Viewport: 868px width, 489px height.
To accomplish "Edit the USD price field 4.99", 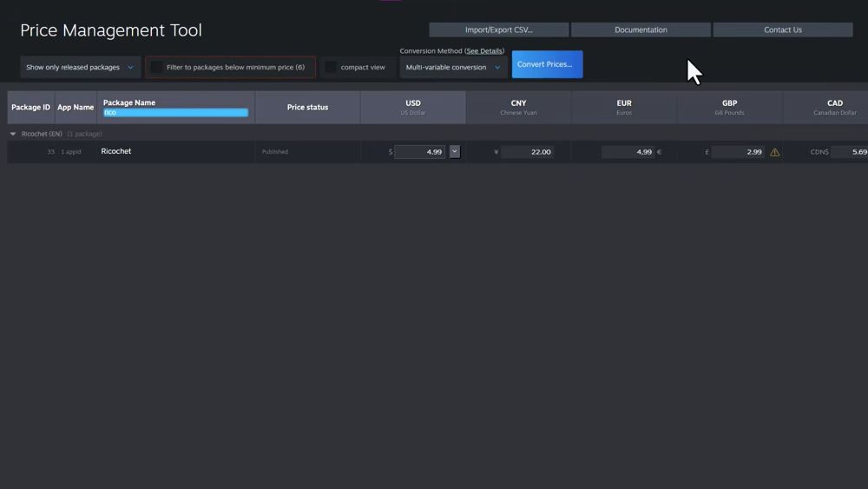I will pyautogui.click(x=419, y=152).
